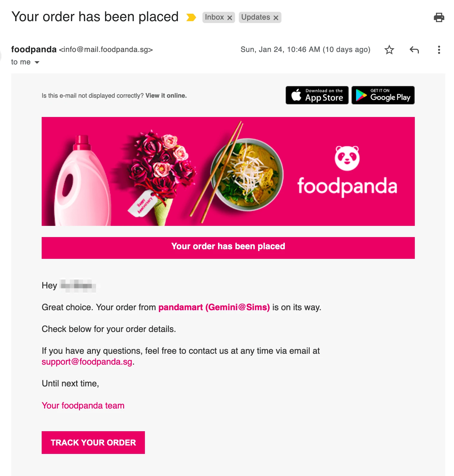Screen dimensions: 454x476
Task: Click the 'View it online' link
Action: coord(166,96)
